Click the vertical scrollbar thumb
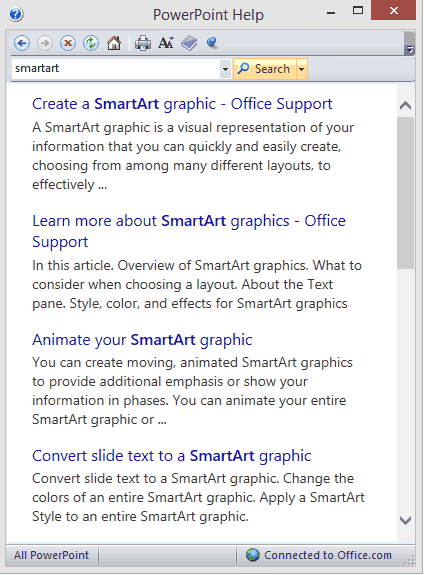Image resolution: width=425 pixels, height=575 pixels. click(405, 193)
